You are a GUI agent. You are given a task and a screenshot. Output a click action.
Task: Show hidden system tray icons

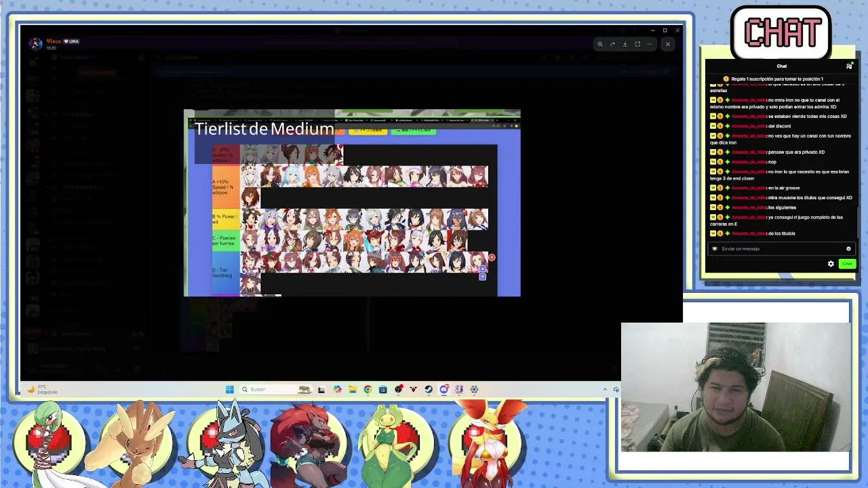[x=605, y=389]
